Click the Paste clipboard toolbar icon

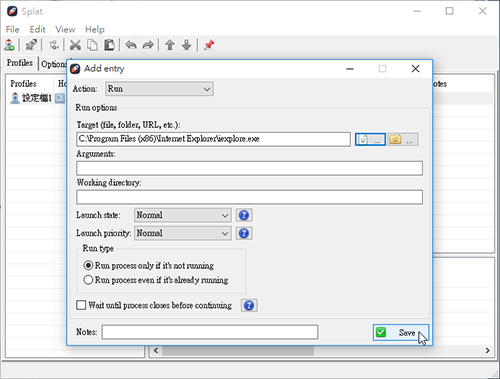109,45
